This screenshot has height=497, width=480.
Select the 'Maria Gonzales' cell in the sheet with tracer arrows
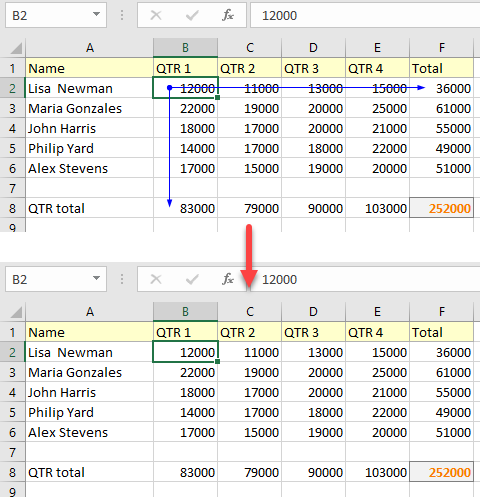pyautogui.click(x=89, y=108)
